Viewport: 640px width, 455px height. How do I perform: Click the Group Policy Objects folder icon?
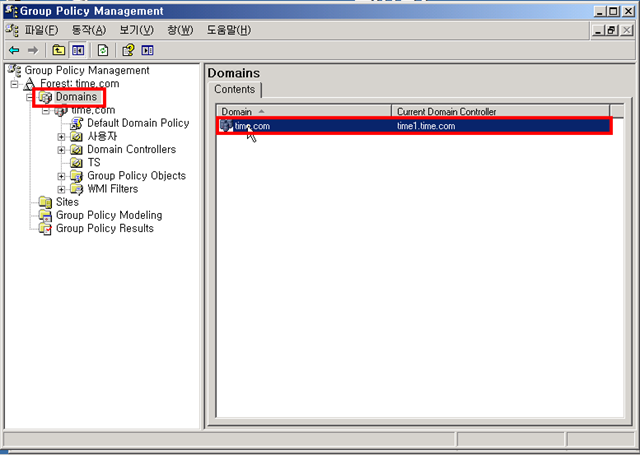point(76,176)
